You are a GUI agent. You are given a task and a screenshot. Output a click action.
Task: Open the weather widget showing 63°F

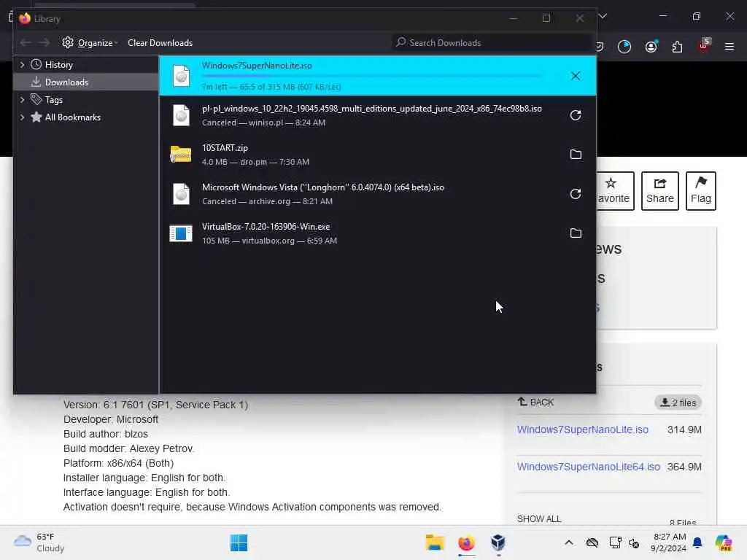coord(39,542)
